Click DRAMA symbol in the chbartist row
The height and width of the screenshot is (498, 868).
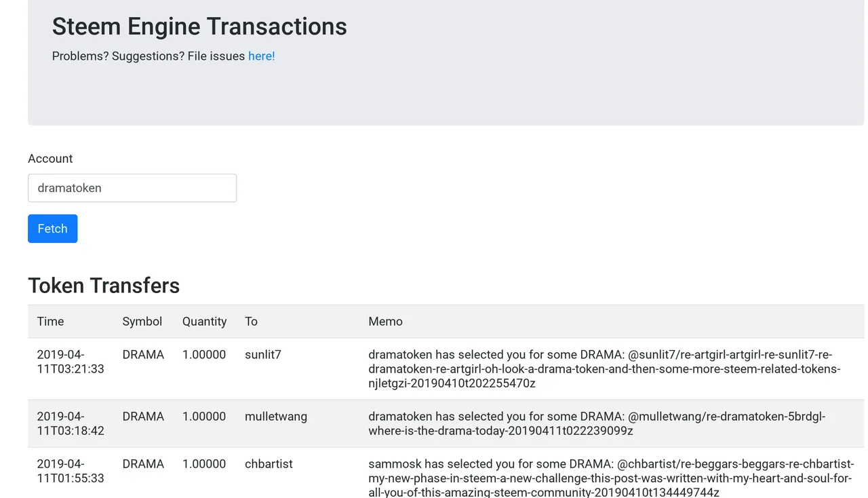[x=143, y=464]
